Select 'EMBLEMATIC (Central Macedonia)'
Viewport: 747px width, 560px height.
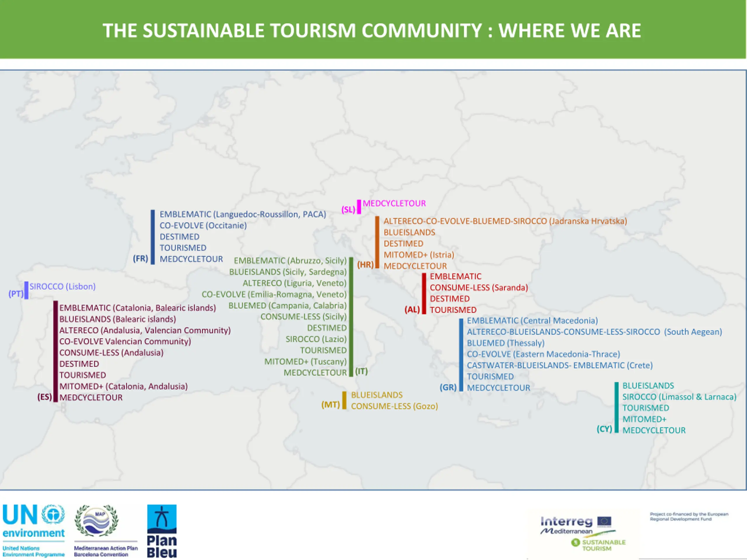(532, 321)
